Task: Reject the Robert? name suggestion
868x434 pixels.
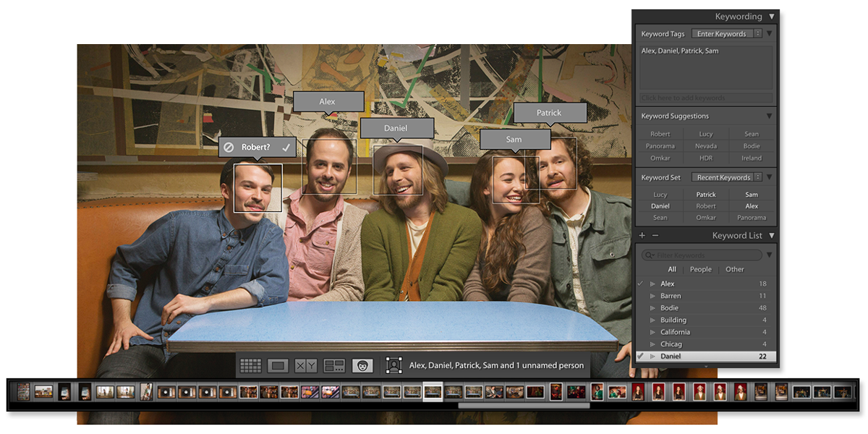Action: pos(229,147)
